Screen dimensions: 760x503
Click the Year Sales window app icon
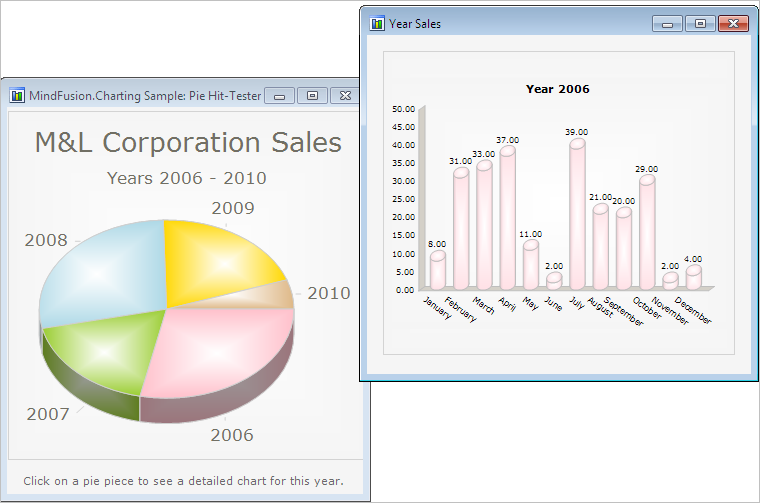[377, 23]
